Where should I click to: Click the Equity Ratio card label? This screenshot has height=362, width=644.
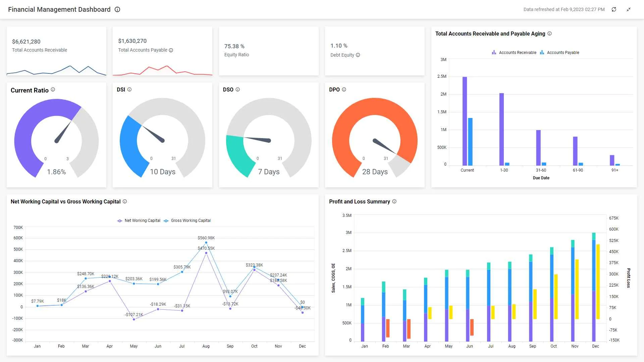[236, 55]
